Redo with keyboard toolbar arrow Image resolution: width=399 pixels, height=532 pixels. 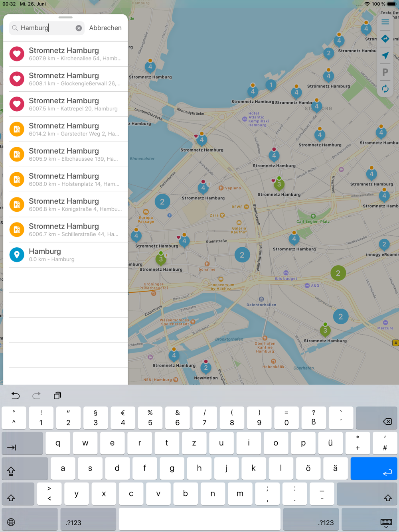click(x=36, y=396)
